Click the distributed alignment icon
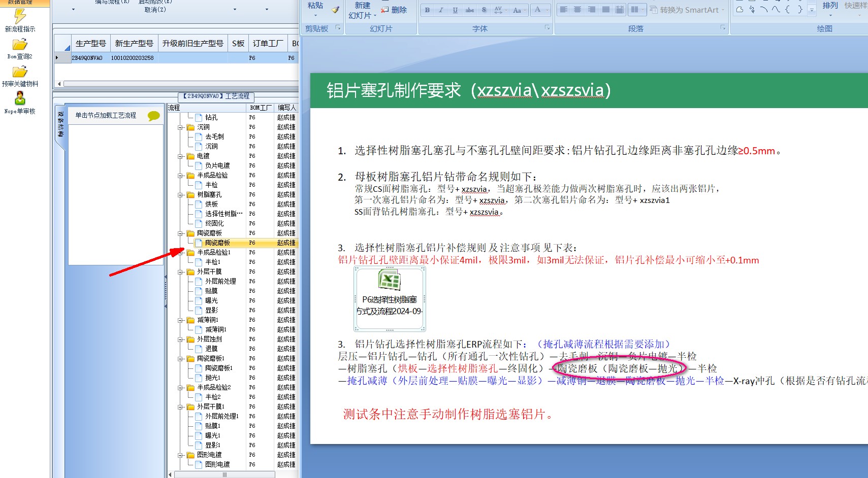Image resolution: width=868 pixels, height=478 pixels. coord(620,10)
